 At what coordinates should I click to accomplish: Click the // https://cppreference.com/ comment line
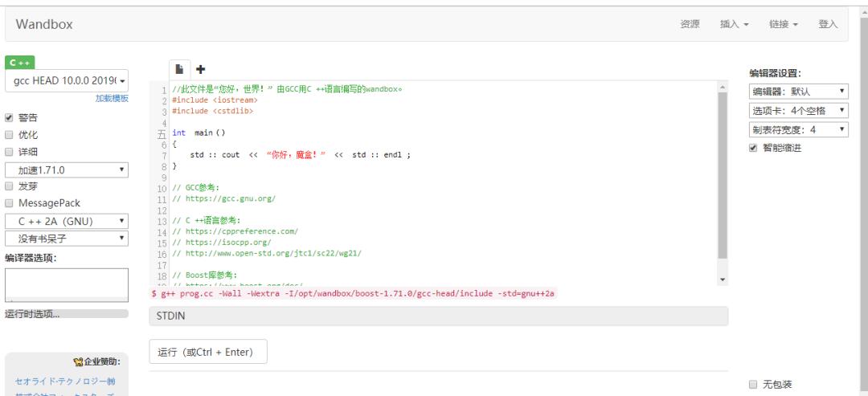(235, 231)
